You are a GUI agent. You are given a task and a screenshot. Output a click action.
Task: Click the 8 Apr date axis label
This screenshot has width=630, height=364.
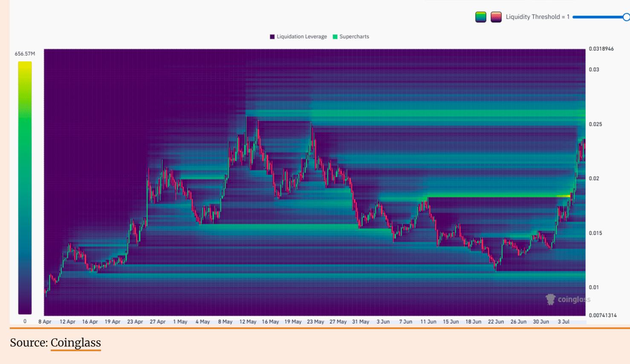(x=45, y=322)
